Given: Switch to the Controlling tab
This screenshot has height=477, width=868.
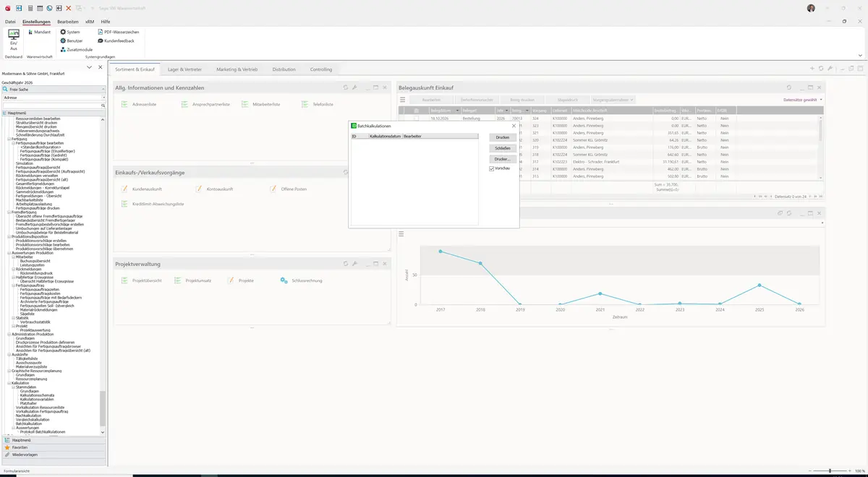Looking at the screenshot, I should (321, 69).
